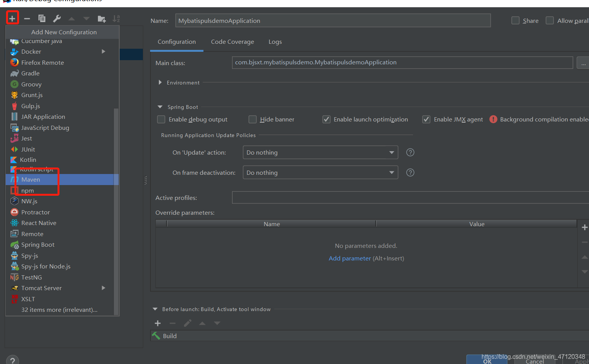Toggle Enable launch optimization checkbox
Image resolution: width=589 pixels, height=364 pixels.
[x=327, y=120]
